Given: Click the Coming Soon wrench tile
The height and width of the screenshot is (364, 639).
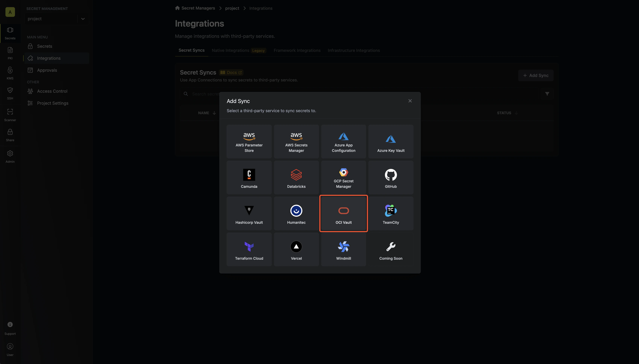Looking at the screenshot, I should [391, 249].
